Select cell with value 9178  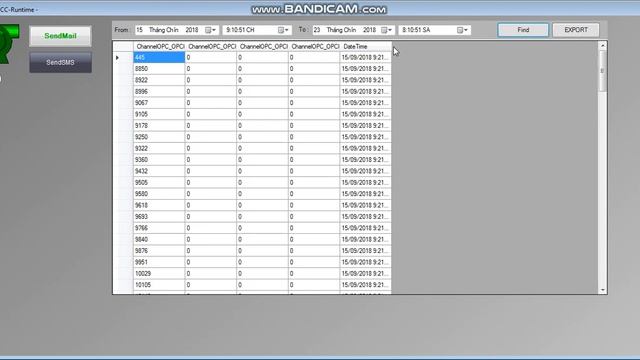[159, 126]
